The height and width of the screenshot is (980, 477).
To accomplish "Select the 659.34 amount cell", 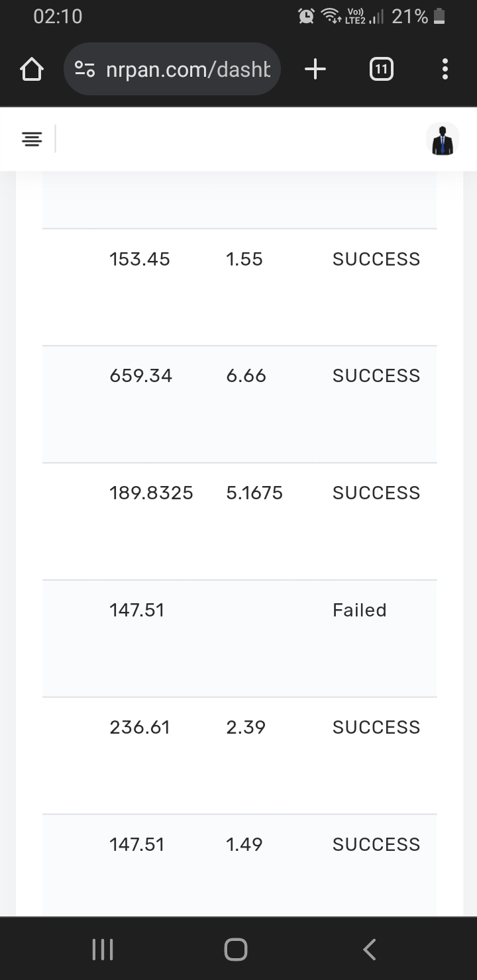I will pos(140,375).
